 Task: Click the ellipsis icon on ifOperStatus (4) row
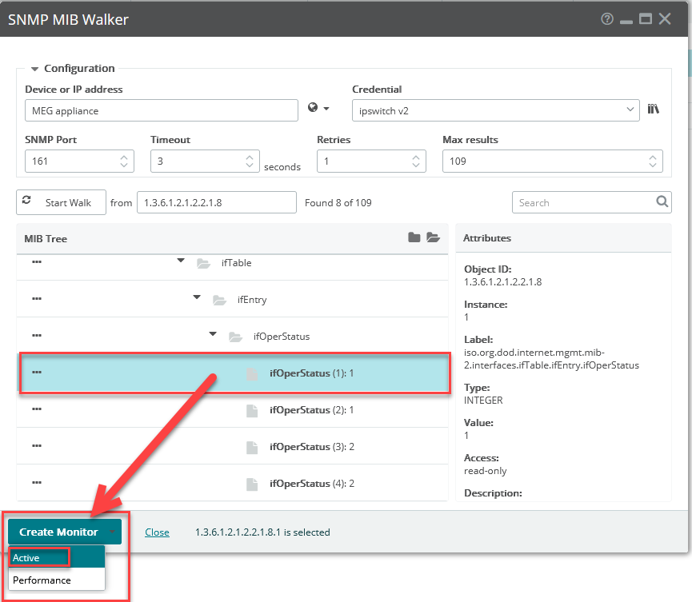pos(35,483)
